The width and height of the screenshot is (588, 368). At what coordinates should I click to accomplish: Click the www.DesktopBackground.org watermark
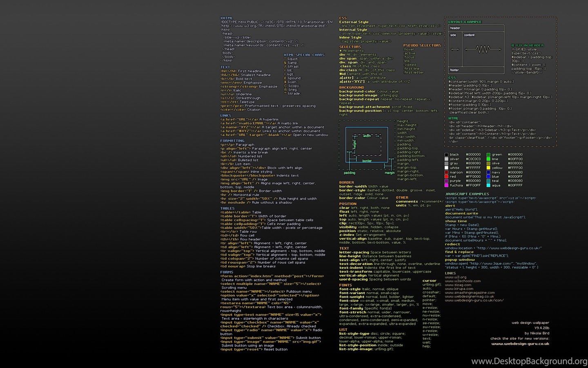coord(529,361)
